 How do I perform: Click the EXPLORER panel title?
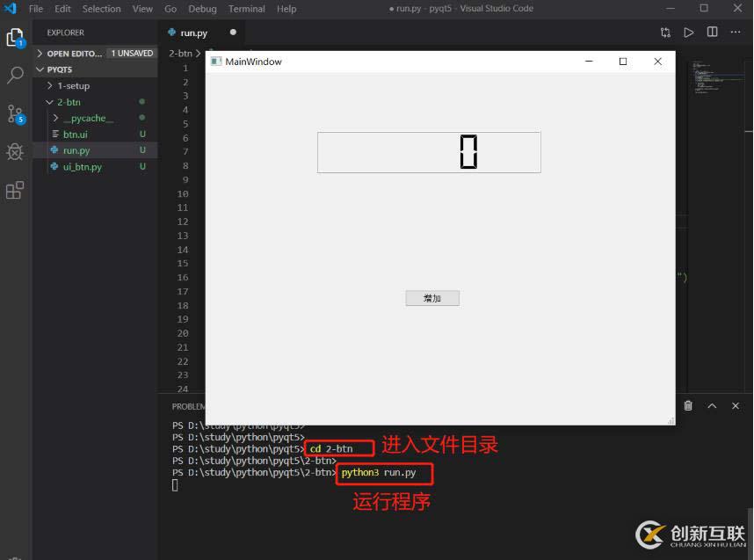coord(65,33)
